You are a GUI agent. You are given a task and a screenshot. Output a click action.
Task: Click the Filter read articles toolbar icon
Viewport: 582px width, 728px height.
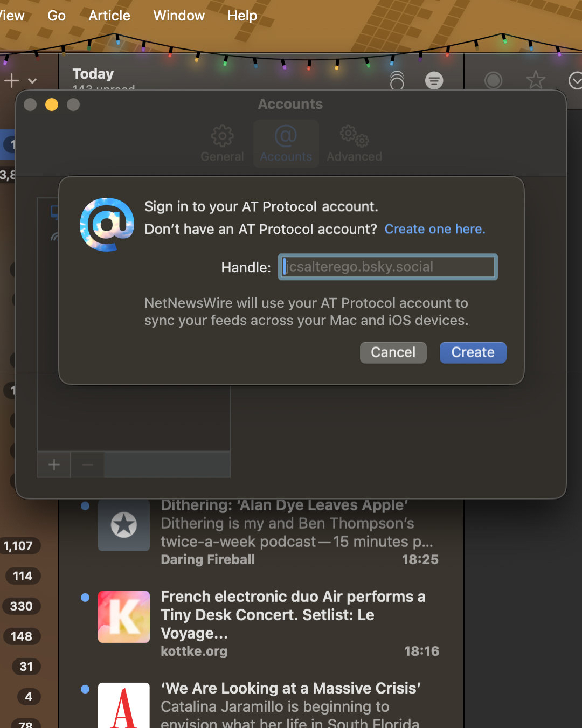point(434,80)
